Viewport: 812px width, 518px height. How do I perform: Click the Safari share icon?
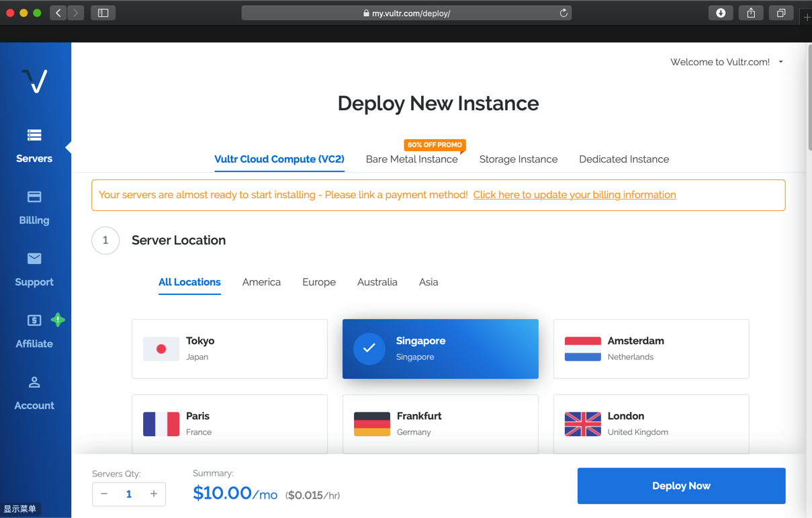click(x=751, y=13)
